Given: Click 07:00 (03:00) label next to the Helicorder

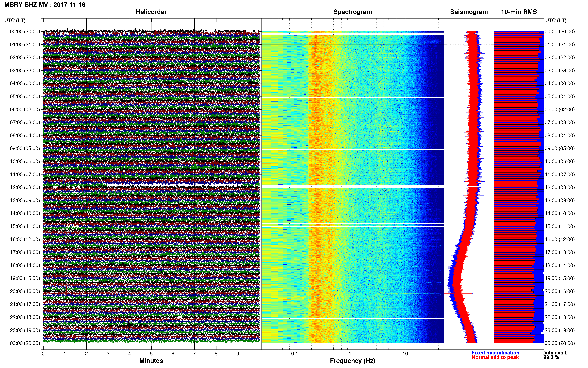Looking at the screenshot, I should 25,122.
